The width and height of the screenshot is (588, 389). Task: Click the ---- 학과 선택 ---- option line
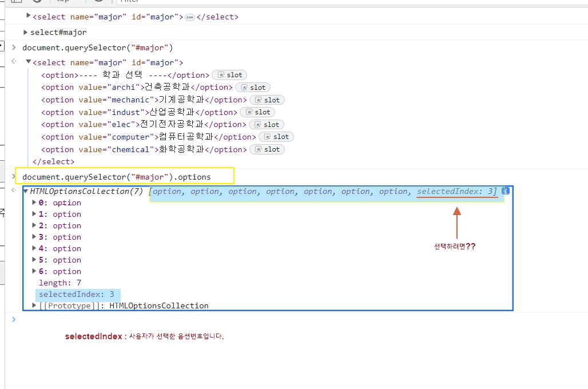pos(125,75)
